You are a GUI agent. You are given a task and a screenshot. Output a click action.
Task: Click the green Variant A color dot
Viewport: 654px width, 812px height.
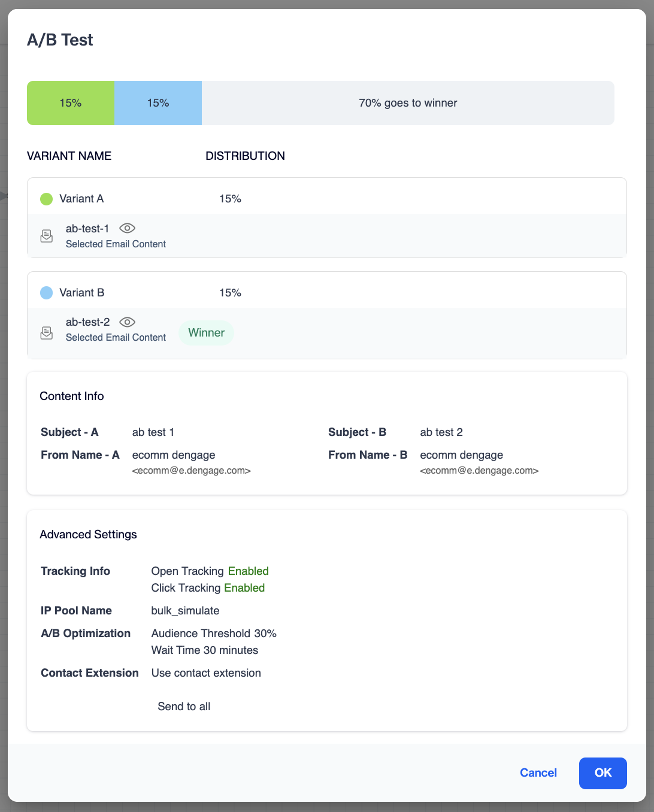[x=46, y=199]
